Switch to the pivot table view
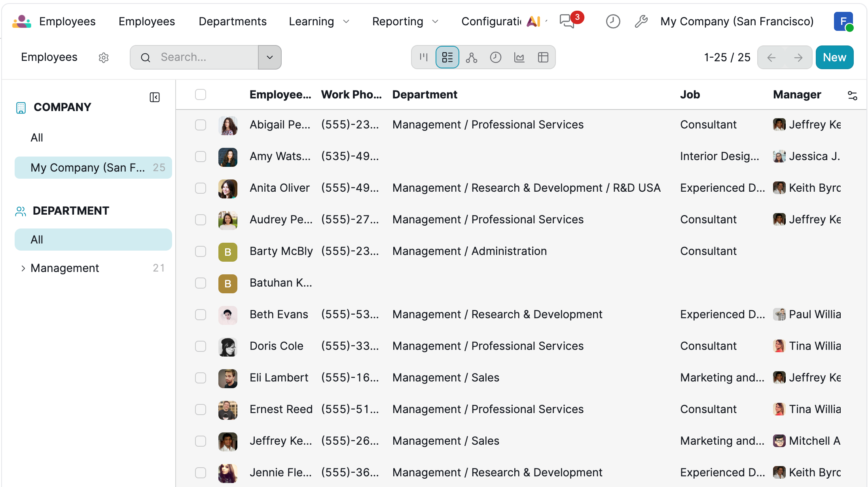The width and height of the screenshot is (868, 487). [x=543, y=57]
